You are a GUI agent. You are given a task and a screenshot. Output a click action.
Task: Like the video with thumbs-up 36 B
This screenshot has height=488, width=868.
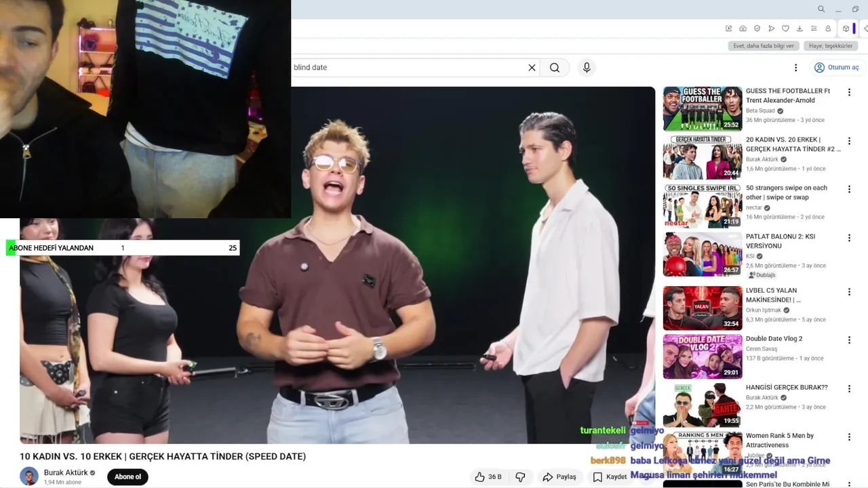coord(488,477)
